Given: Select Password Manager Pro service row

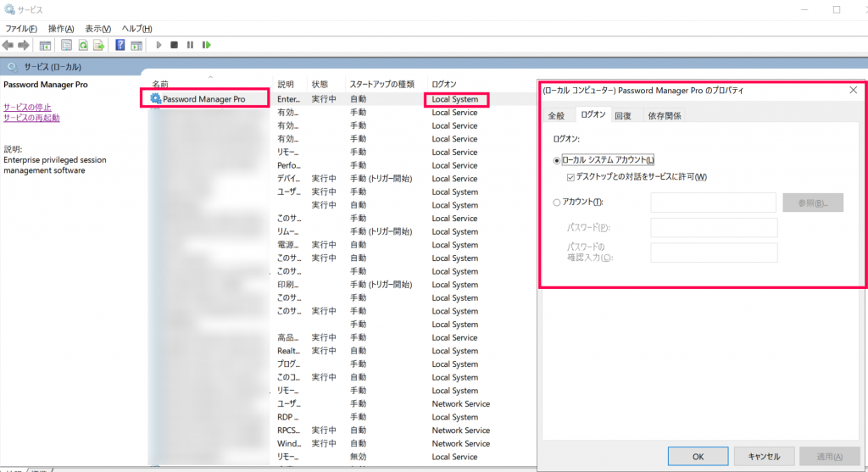Looking at the screenshot, I should coord(203,99).
